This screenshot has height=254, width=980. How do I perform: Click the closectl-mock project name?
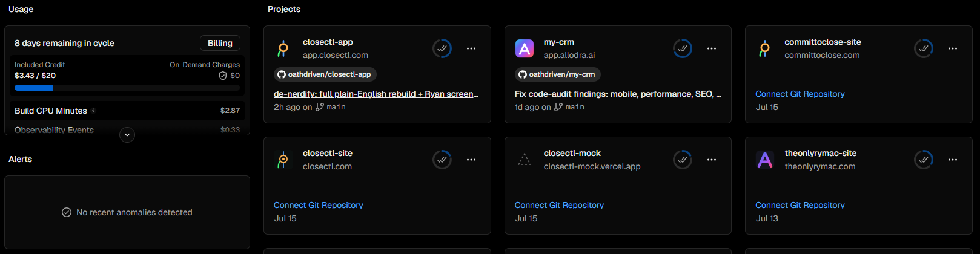[x=572, y=153]
